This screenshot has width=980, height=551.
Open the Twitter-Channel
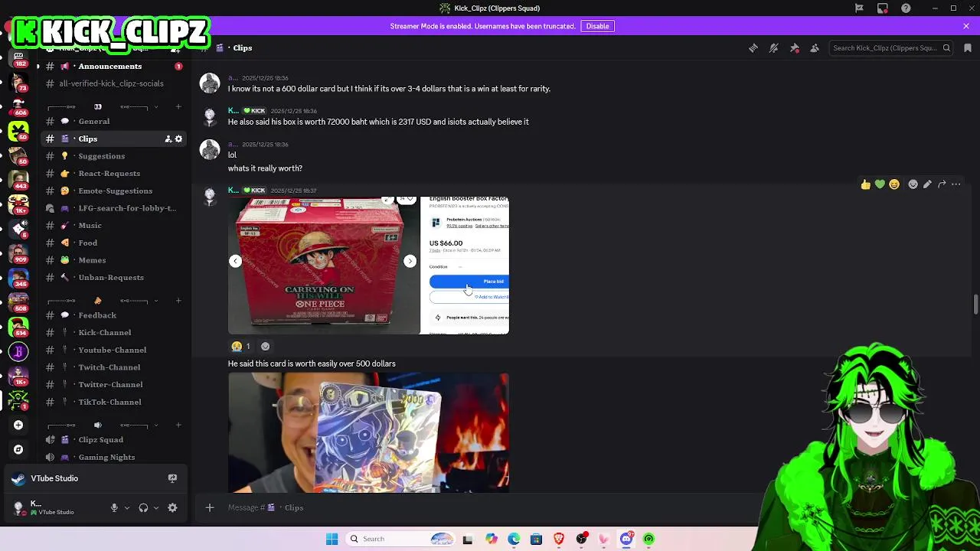coord(110,385)
